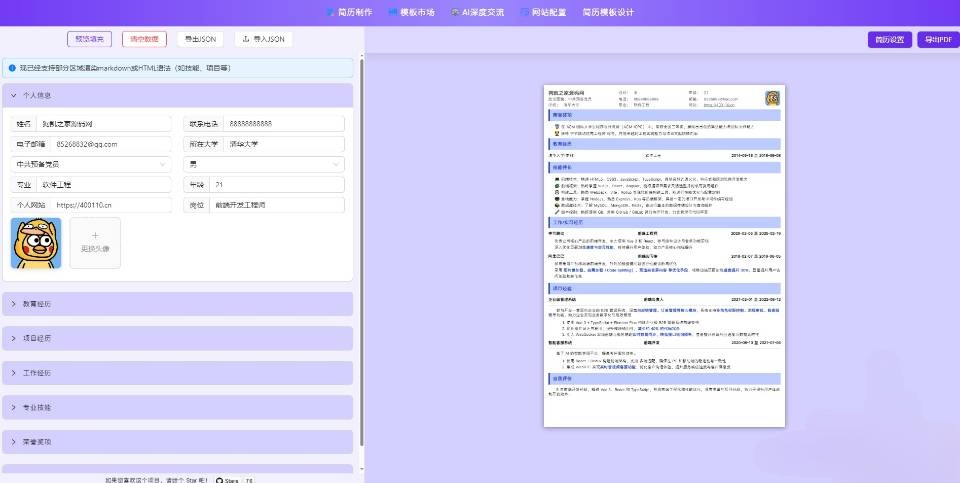Expand the 教育经历 section
The height and width of the screenshot is (483, 960).
178,304
